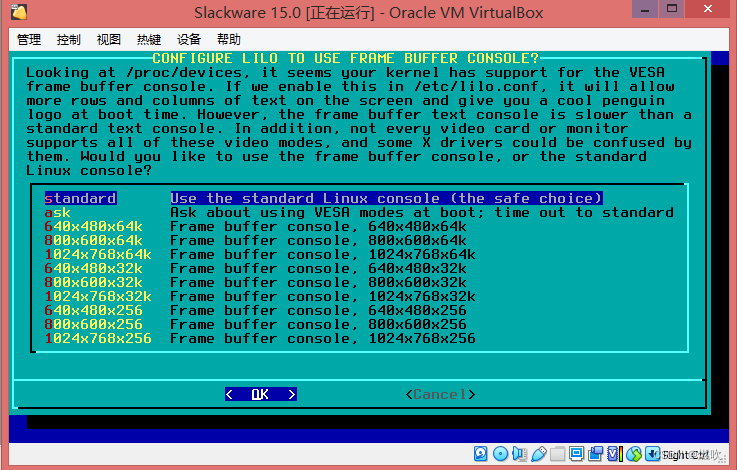Click the optical disc status icon
This screenshot has height=470, width=737.
[501, 454]
